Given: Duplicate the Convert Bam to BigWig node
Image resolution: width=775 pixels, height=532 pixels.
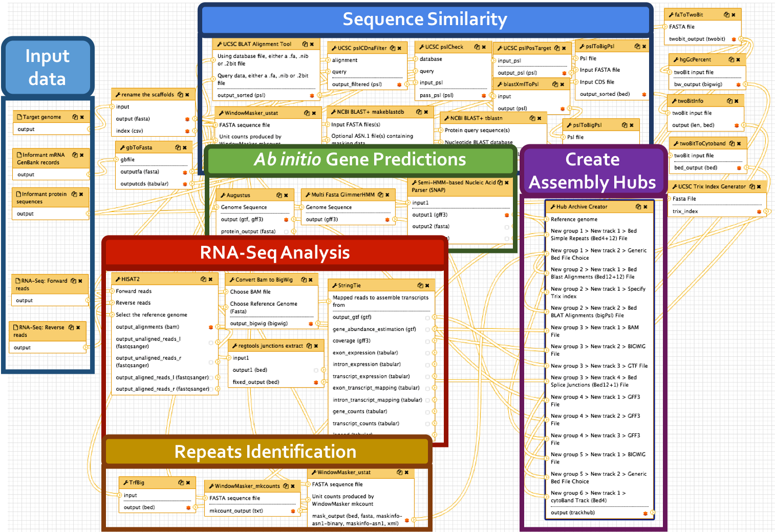Looking at the screenshot, I should tap(304, 280).
